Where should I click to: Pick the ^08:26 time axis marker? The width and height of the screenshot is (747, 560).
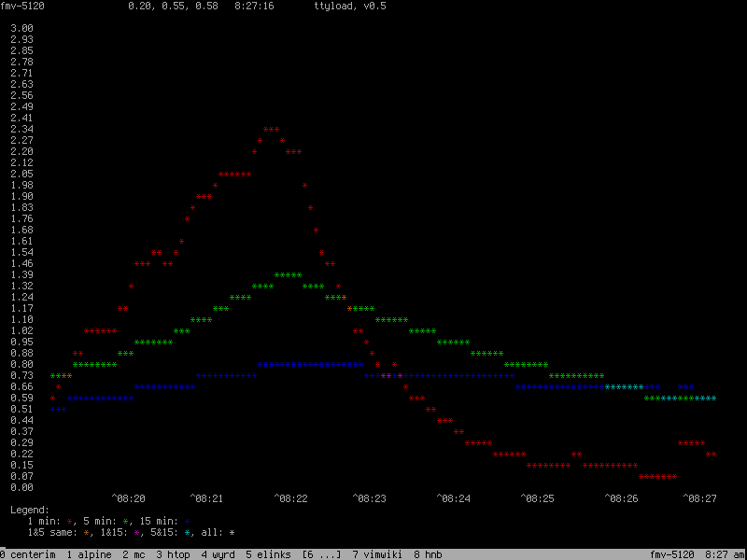(621, 498)
